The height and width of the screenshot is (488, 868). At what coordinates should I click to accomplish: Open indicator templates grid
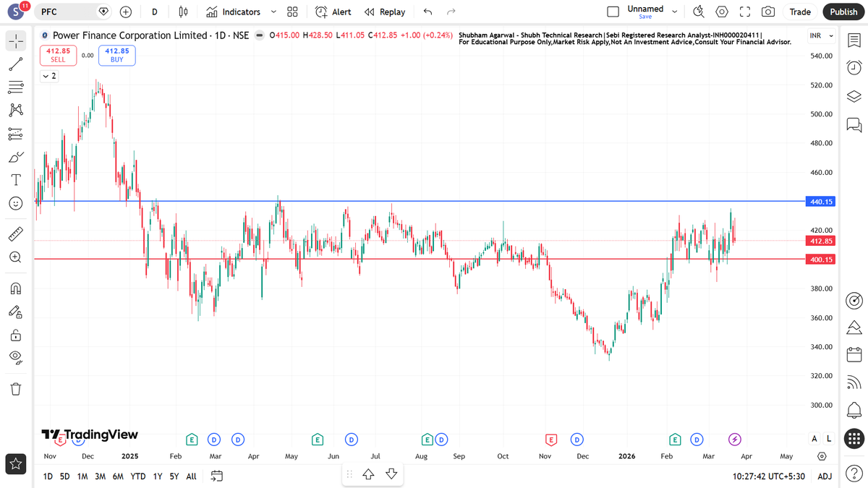pos(292,12)
